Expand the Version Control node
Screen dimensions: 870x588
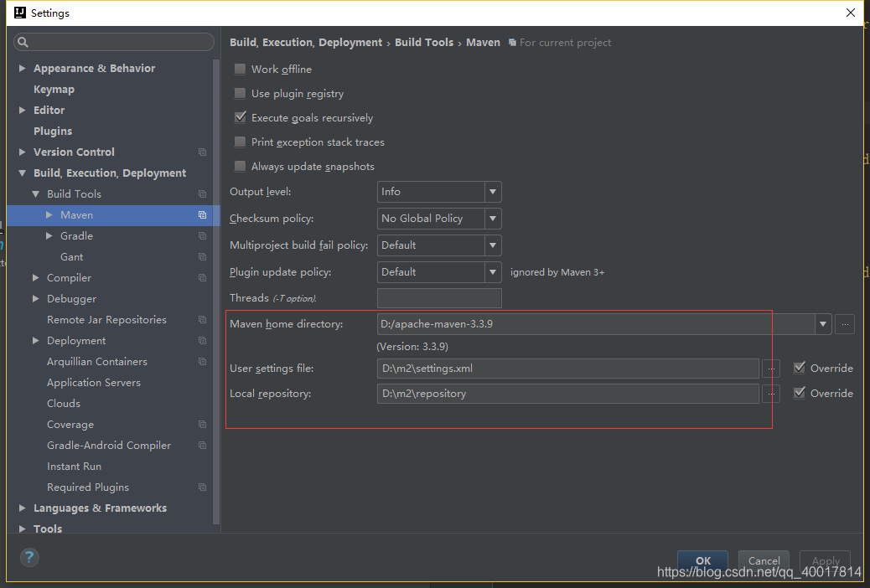(22, 152)
